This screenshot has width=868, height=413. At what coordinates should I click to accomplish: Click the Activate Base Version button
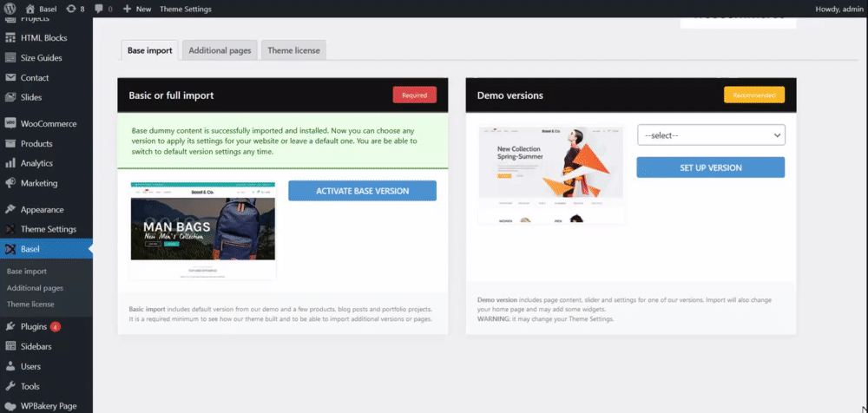[363, 191]
